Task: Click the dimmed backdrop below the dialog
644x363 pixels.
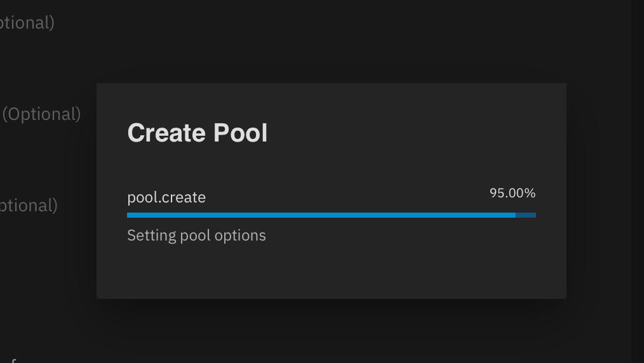Action: click(330, 330)
